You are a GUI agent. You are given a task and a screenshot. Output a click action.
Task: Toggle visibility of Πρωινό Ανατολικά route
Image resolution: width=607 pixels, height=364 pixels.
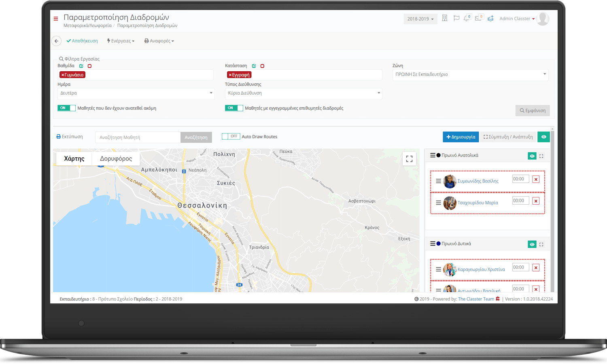point(532,156)
